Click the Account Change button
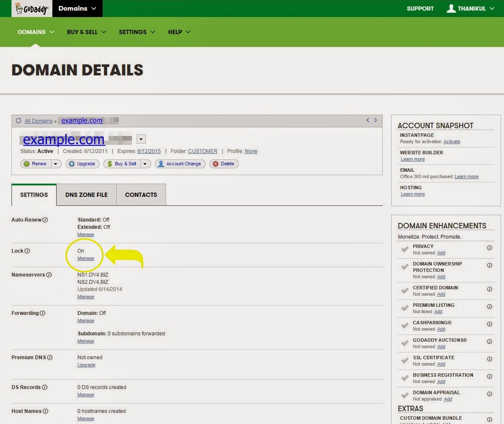504x424 pixels. click(x=180, y=164)
